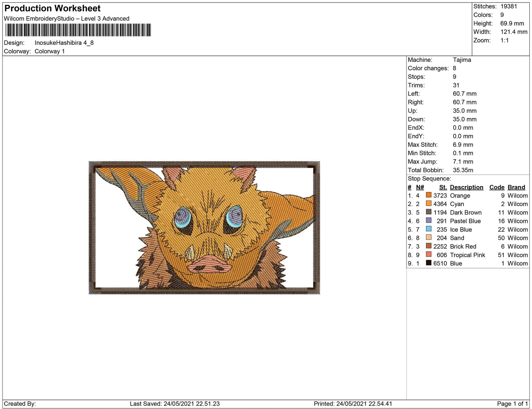Image resolution: width=532 pixels, height=409 pixels.
Task: Click the Height value 69.9 mm
Action: pyautogui.click(x=512, y=23)
